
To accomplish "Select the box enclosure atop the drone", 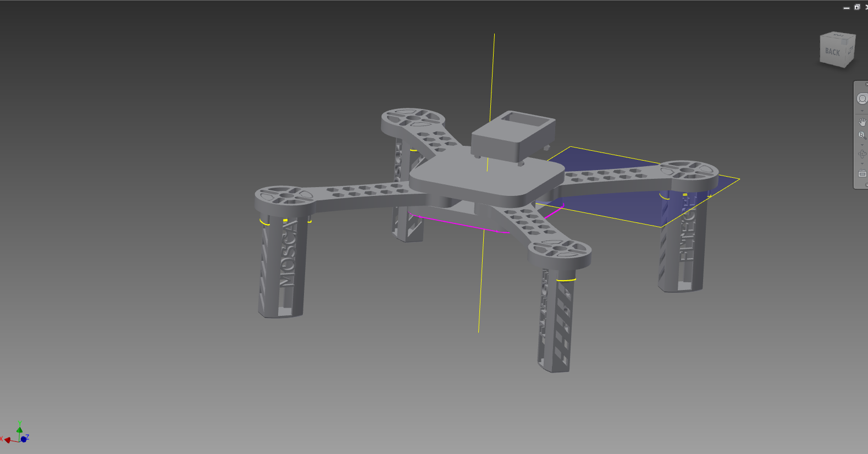I will pyautogui.click(x=512, y=136).
